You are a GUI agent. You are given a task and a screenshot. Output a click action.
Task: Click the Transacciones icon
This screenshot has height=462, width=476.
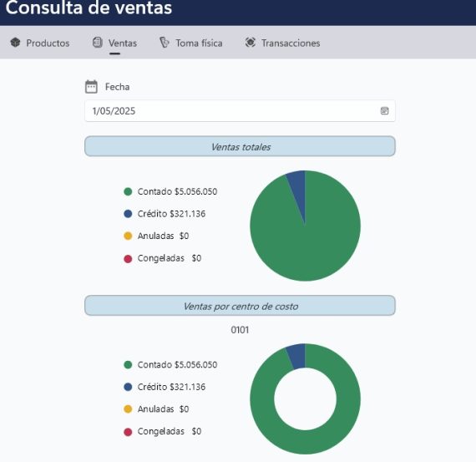[251, 43]
